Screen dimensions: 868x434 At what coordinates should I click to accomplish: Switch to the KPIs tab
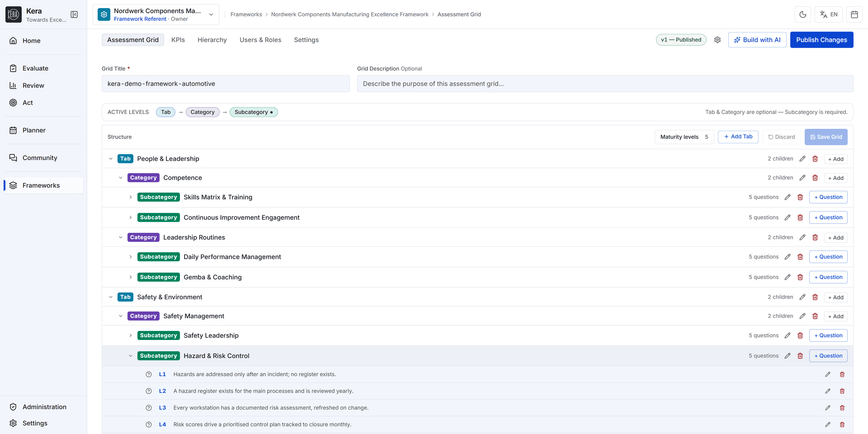pyautogui.click(x=178, y=40)
